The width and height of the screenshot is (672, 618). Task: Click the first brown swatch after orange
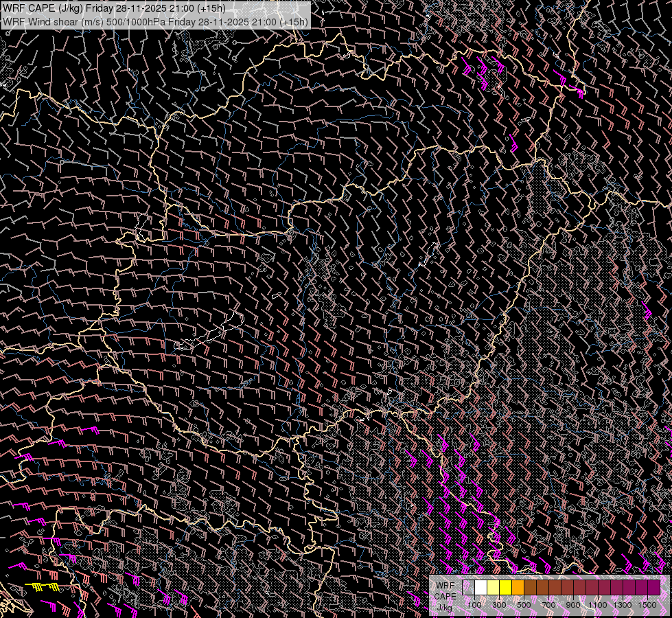[531, 587]
